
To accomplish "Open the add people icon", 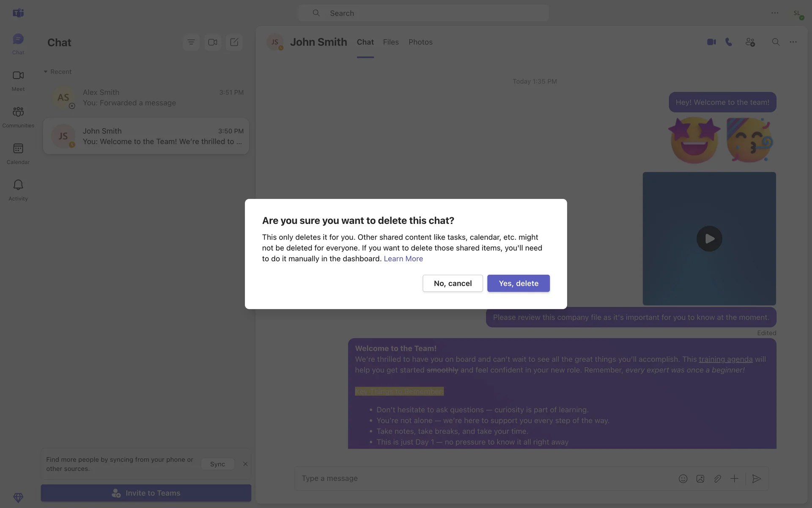I will point(750,42).
